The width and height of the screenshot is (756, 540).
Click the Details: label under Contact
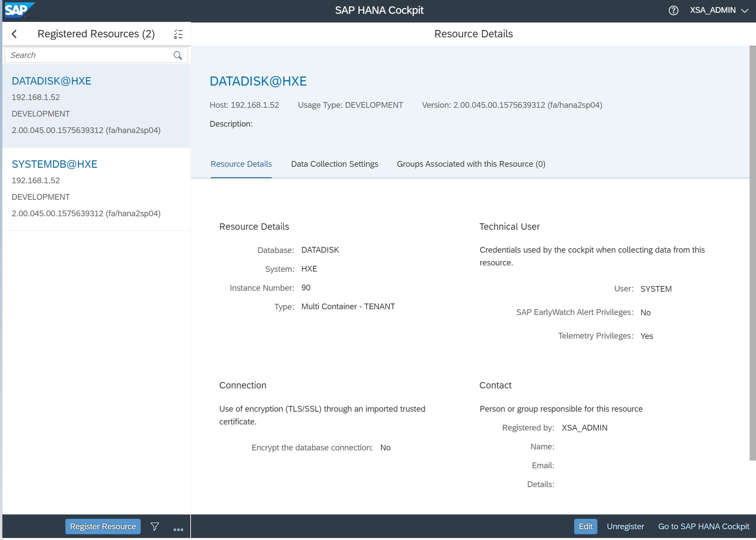tap(540, 484)
